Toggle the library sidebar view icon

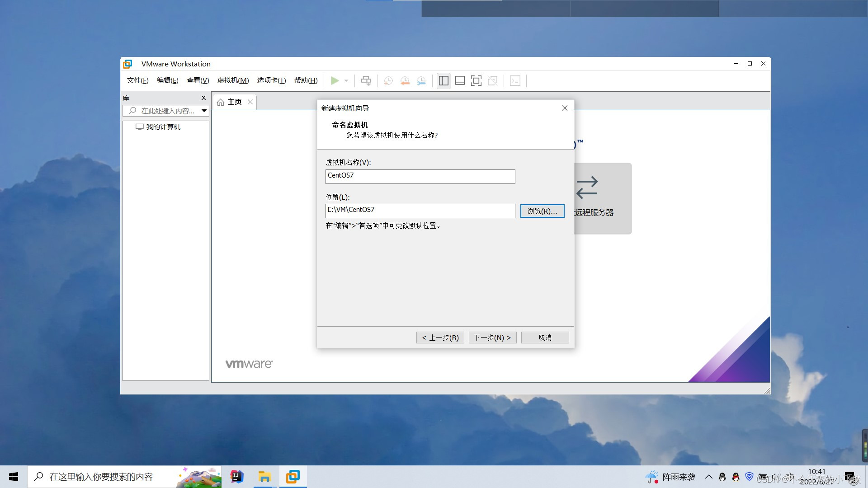pos(443,81)
